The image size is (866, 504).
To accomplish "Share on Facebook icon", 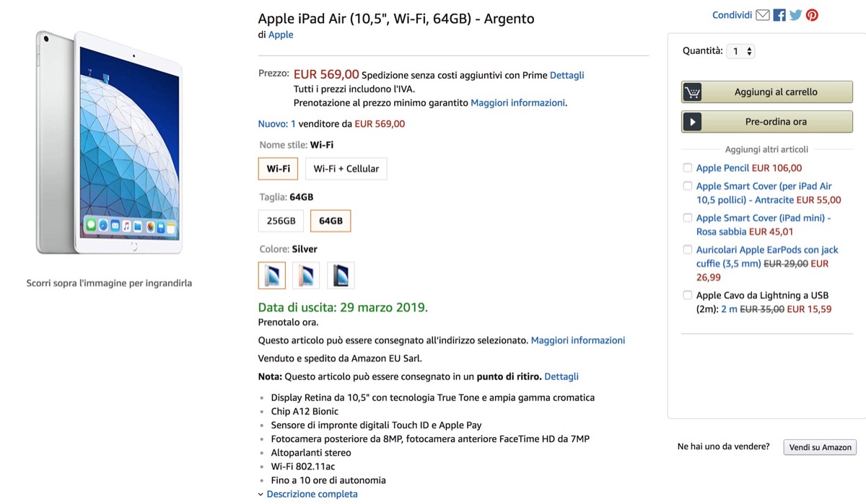I will pos(779,15).
